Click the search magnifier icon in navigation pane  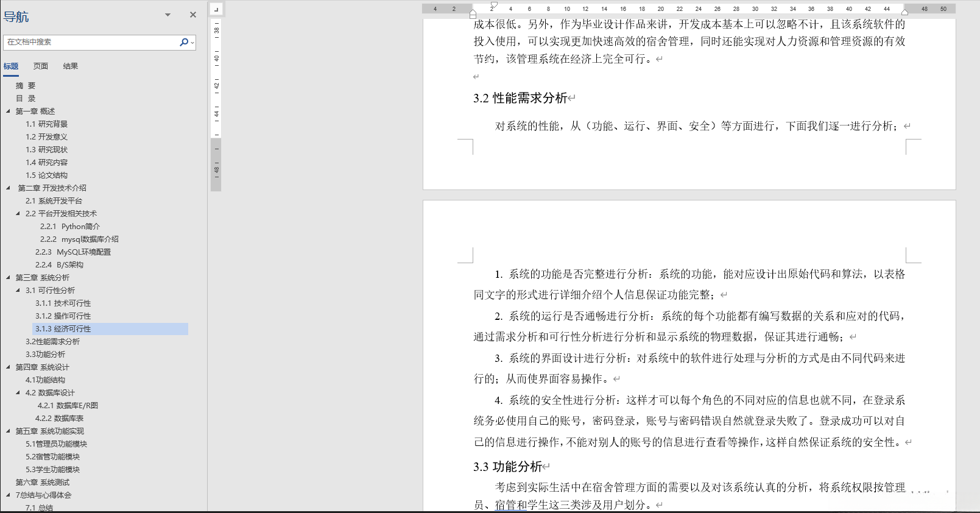[183, 42]
